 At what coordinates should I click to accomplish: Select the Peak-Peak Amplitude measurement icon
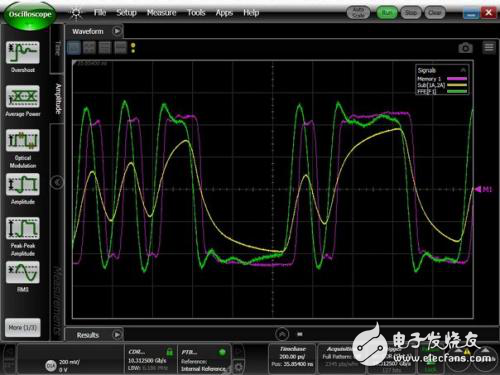tap(23, 228)
